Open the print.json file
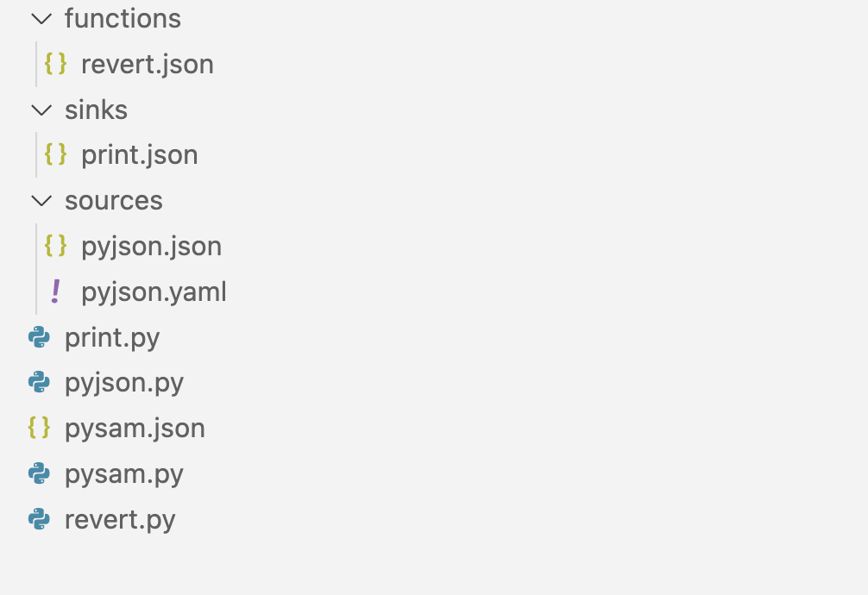Viewport: 868px width, 595px height. (x=139, y=154)
